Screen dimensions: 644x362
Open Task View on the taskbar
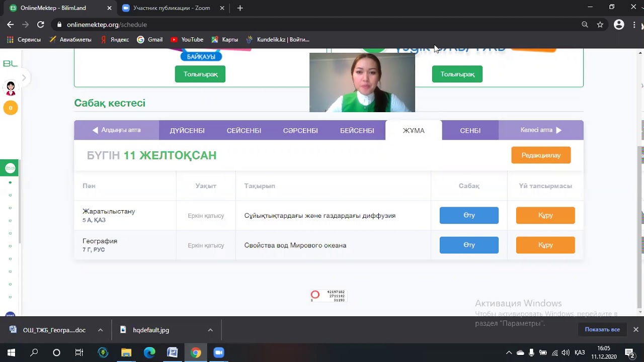[79, 352]
